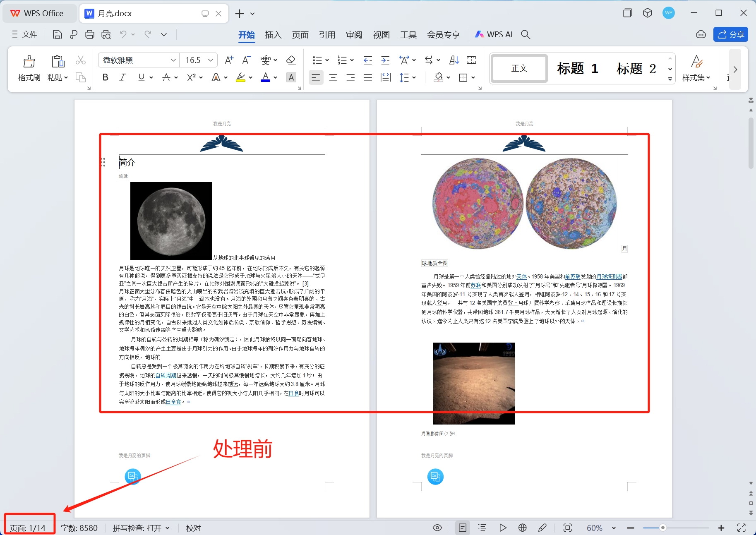
Task: Click the Increase Font Size icon
Action: coord(228,60)
